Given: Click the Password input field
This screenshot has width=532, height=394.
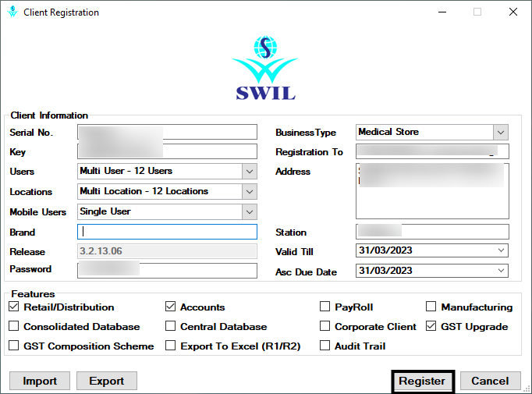Looking at the screenshot, I should [x=167, y=271].
